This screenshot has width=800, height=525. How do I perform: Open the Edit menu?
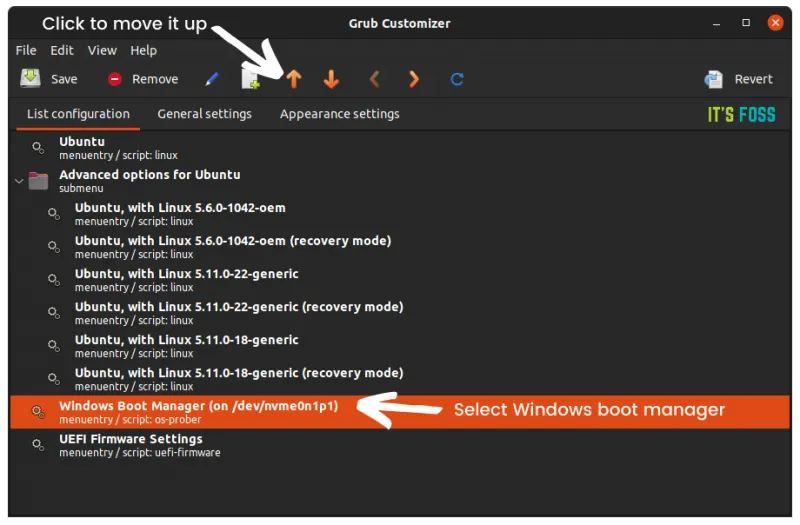coord(62,50)
